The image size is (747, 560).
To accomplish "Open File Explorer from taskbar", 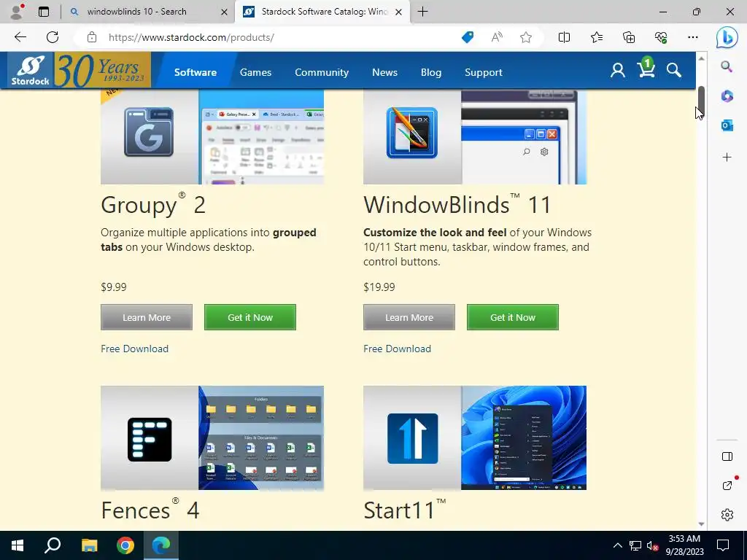I will [89, 545].
